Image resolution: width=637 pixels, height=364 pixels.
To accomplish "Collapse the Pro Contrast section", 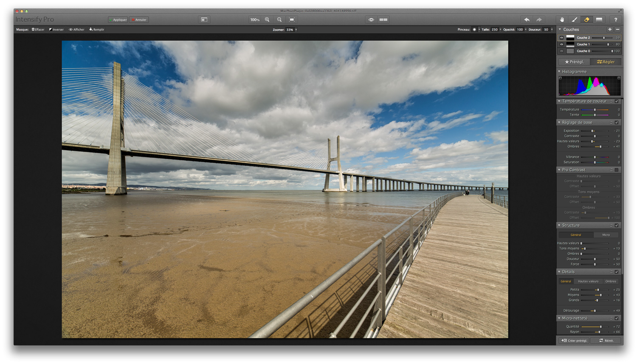I will [559, 170].
